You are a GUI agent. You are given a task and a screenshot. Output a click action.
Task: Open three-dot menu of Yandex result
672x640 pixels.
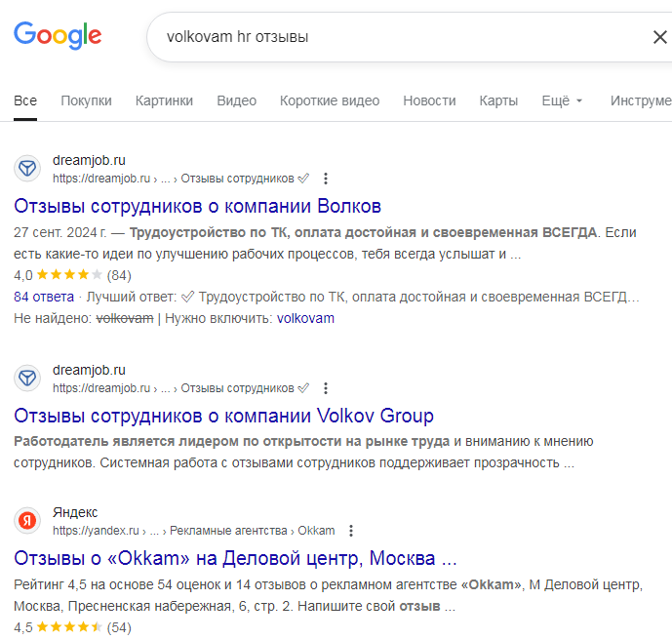[x=351, y=531]
